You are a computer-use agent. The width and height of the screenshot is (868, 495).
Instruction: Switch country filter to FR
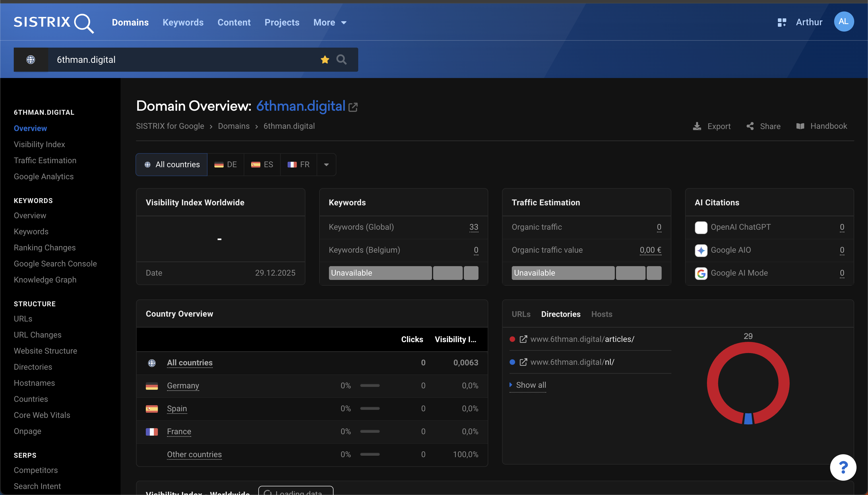[299, 165]
